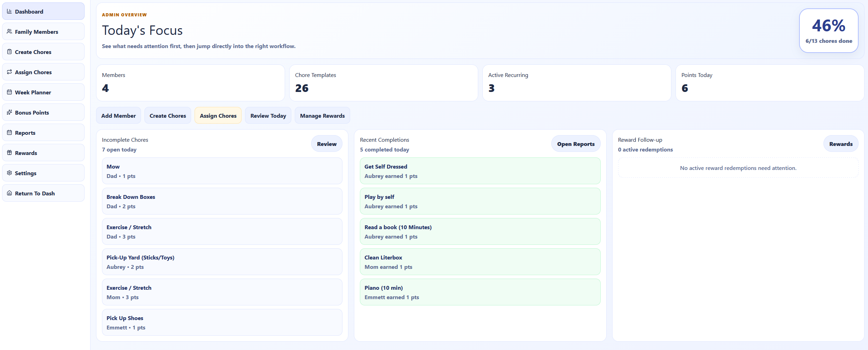The width and height of the screenshot is (868, 350).
Task: Select the Active Recurring card
Action: click(x=577, y=83)
